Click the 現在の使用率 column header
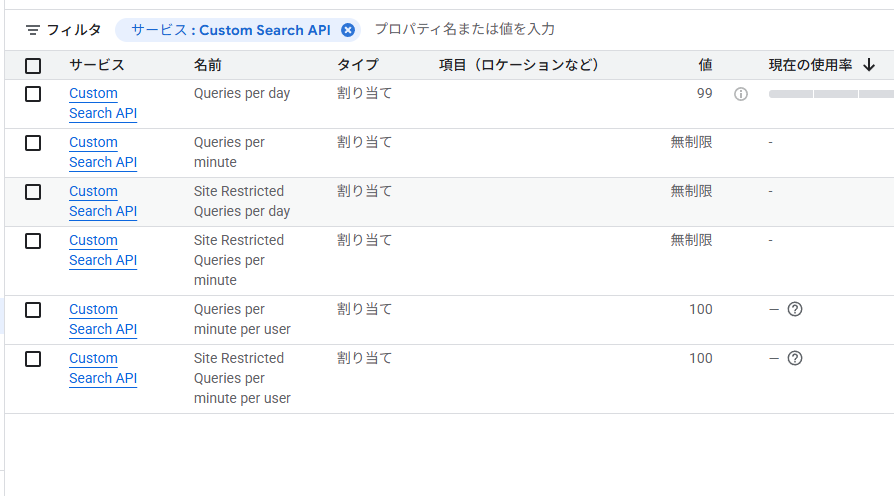This screenshot has width=894, height=496. pyautogui.click(x=810, y=65)
